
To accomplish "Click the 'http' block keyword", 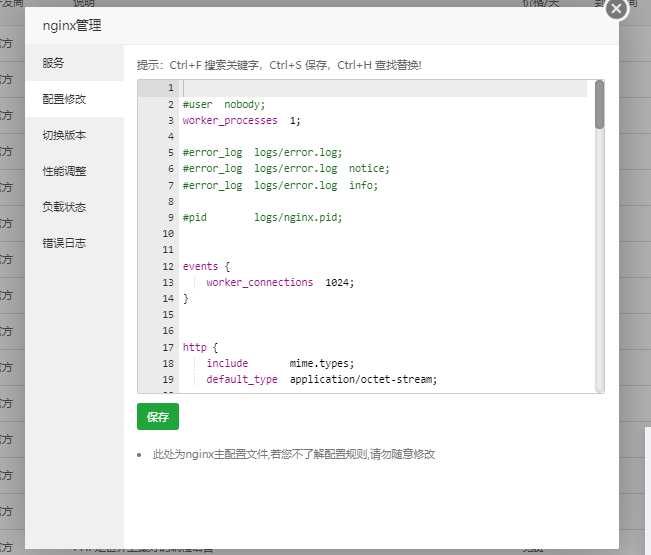I will [x=194, y=347].
